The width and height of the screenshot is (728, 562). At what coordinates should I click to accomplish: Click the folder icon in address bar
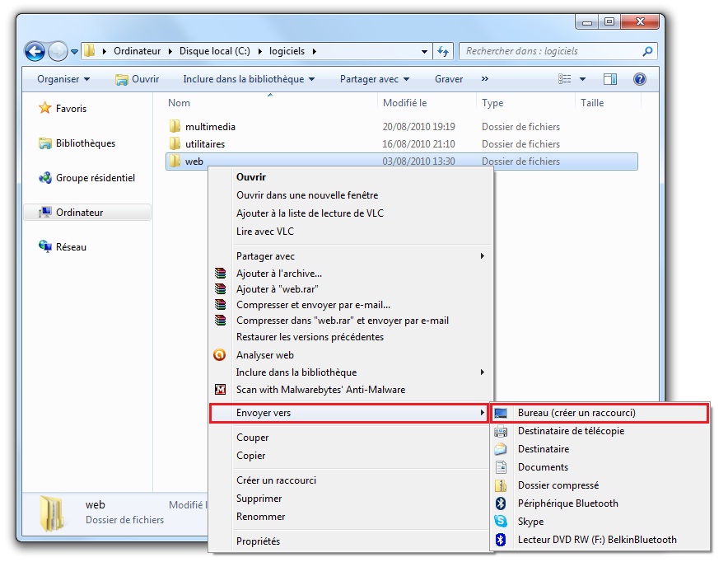click(90, 50)
